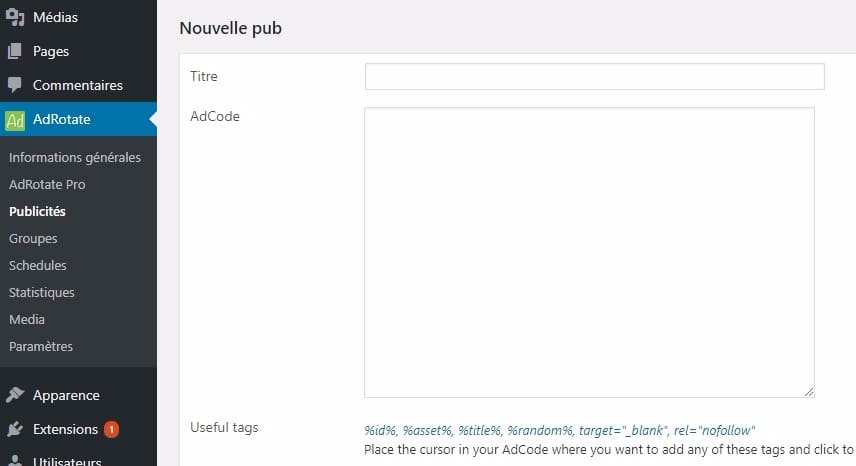Screen dimensions: 856x466
Task: Click the Utilisateurs person icon
Action: (15, 460)
